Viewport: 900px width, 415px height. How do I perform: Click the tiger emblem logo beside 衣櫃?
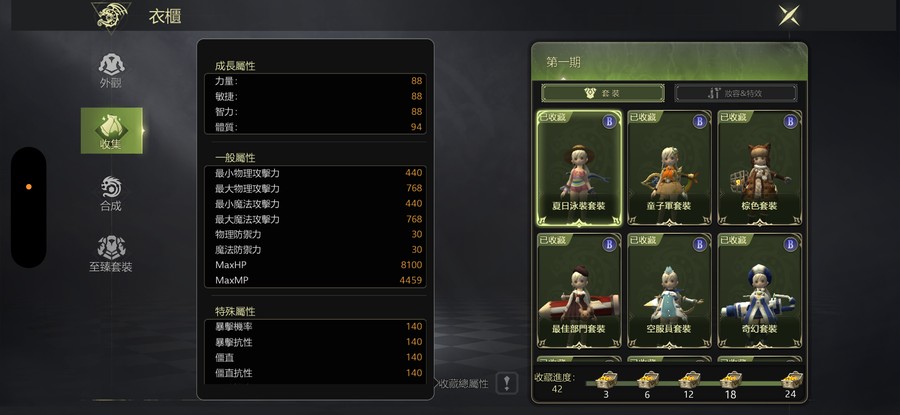coord(111,16)
